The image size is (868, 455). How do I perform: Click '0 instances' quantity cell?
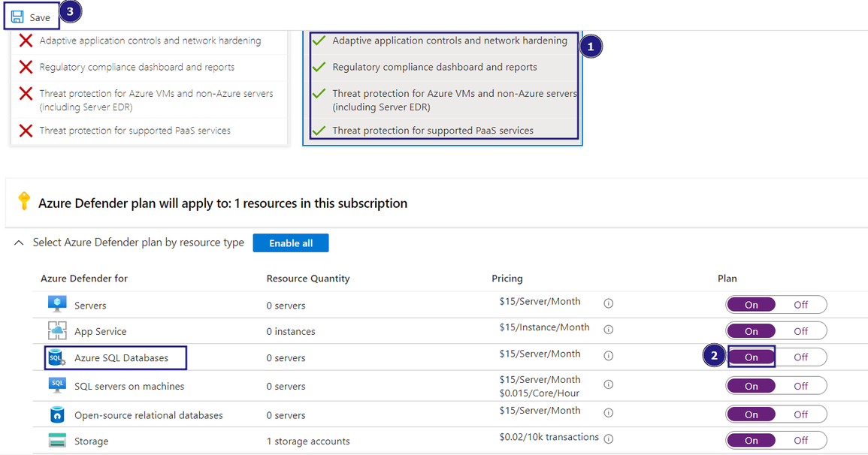[x=291, y=331]
